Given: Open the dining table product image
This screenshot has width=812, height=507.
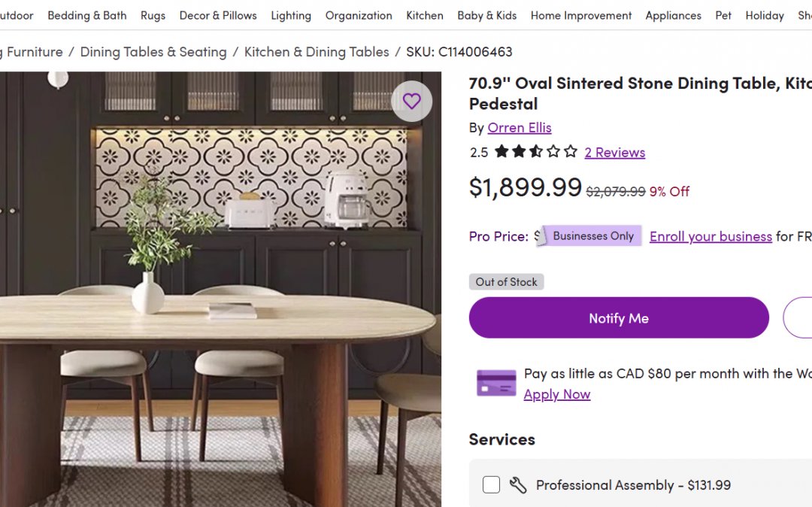Looking at the screenshot, I should click(218, 301).
